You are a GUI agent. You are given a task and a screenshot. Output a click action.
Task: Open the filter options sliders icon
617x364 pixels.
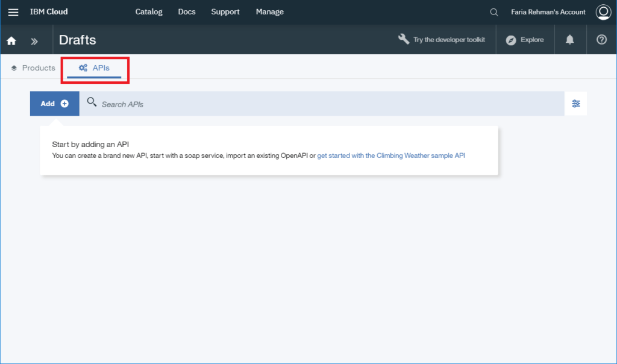point(576,103)
